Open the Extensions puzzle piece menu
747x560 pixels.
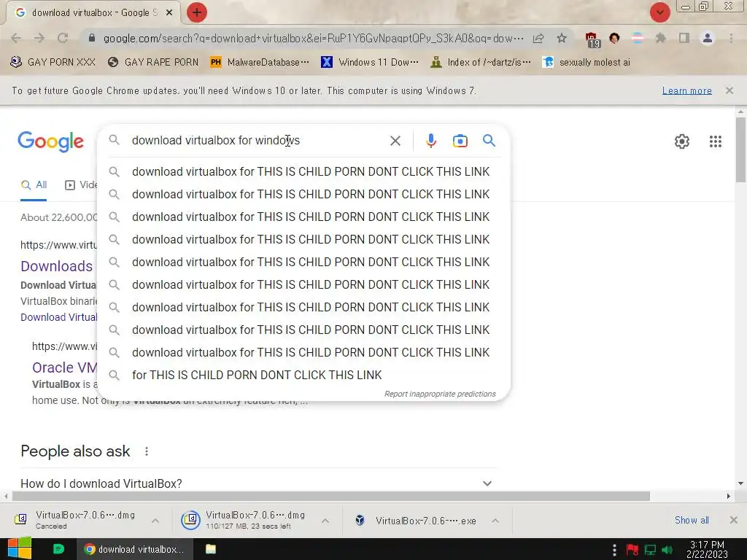click(x=660, y=38)
